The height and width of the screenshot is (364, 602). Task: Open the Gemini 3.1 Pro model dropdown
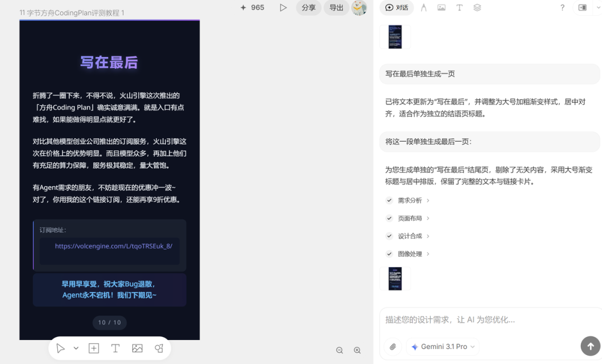pyautogui.click(x=443, y=346)
